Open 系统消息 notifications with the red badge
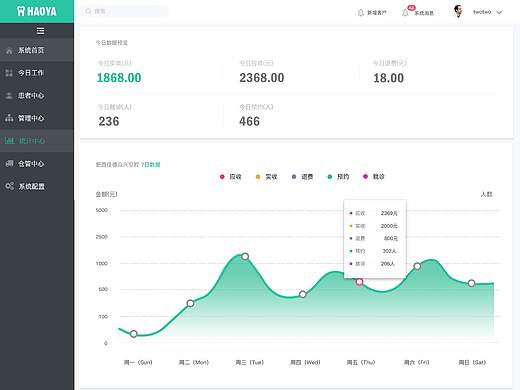Viewport: 520px width, 390px height. 418,12
